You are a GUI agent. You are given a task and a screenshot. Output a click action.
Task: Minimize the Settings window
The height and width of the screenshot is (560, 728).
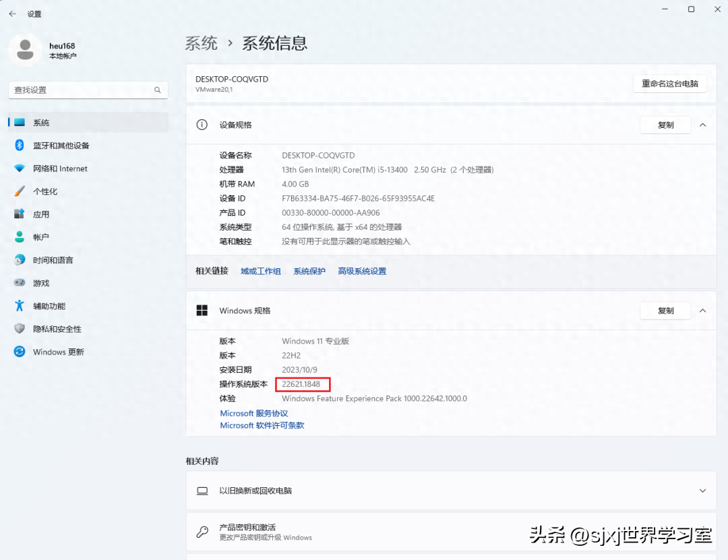pyautogui.click(x=665, y=9)
